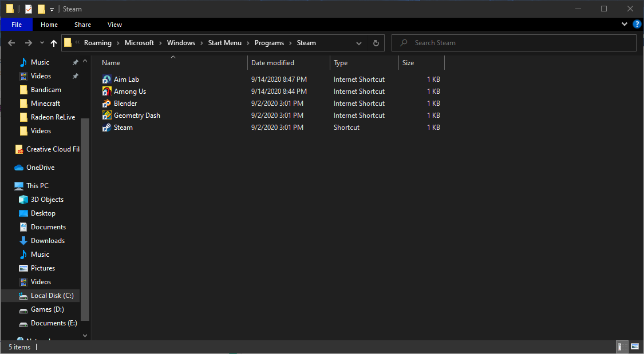Viewport: 644px width, 354px height.
Task: Open recent locations dropdown arrow
Action: tap(42, 43)
